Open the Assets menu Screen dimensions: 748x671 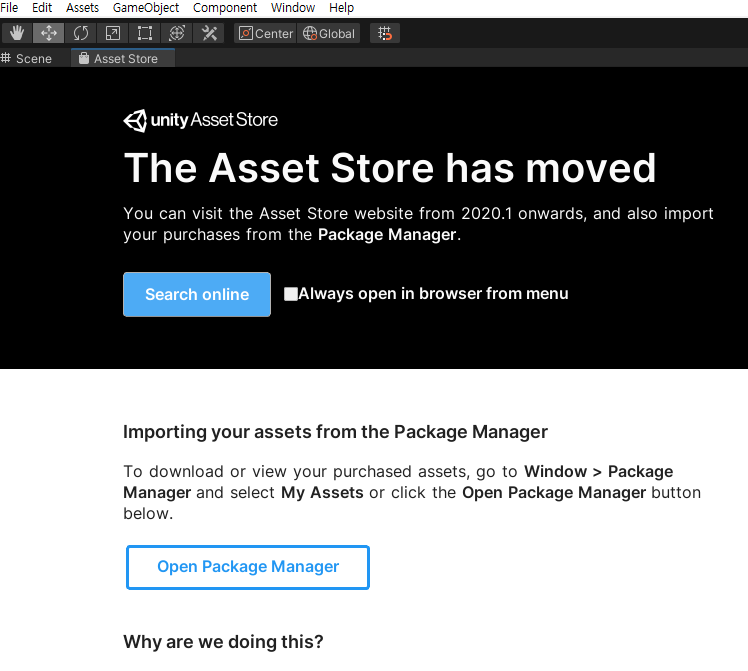(x=82, y=8)
